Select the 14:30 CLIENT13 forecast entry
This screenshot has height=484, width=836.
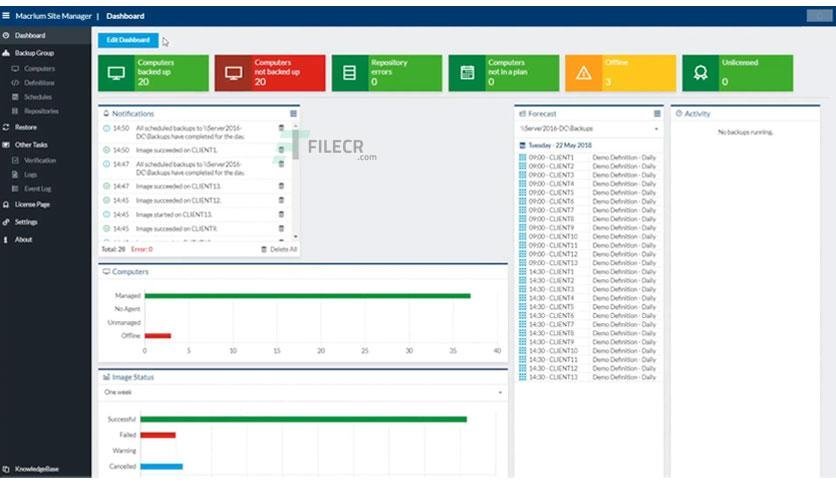click(x=587, y=377)
